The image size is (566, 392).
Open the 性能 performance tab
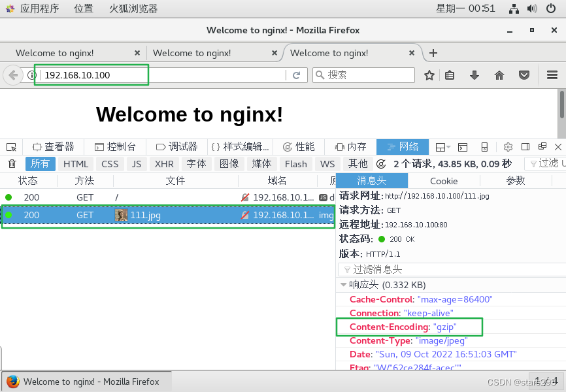299,147
